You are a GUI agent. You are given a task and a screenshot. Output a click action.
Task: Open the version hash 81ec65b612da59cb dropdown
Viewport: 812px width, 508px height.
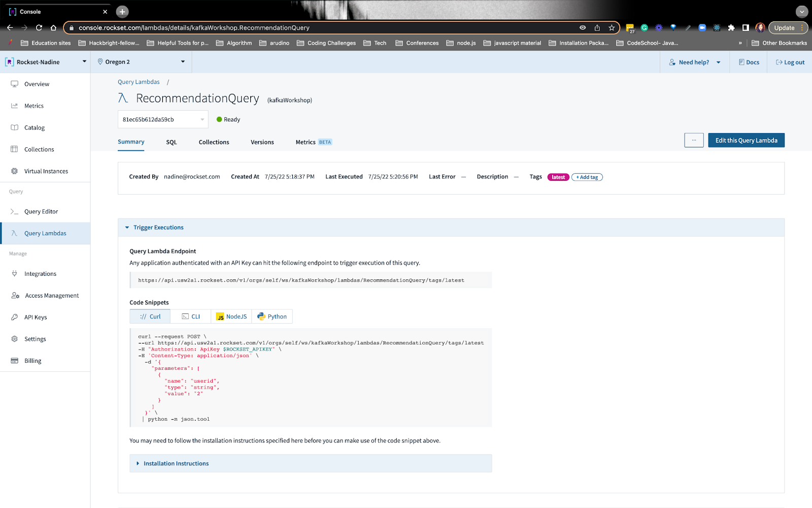coord(163,119)
